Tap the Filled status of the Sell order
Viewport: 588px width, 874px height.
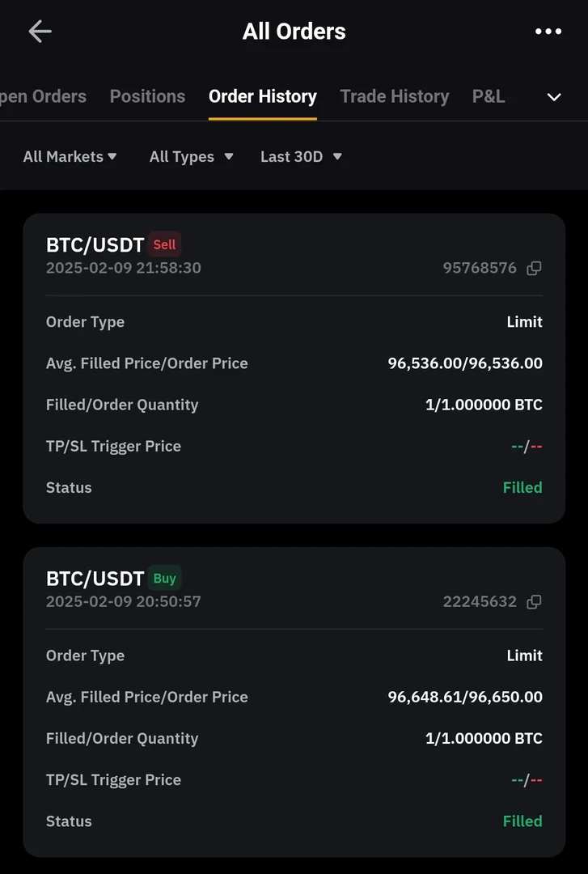522,488
